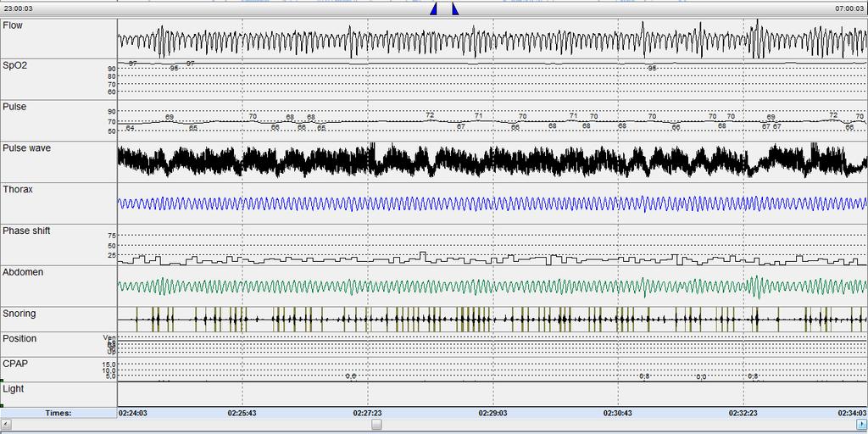868x434 pixels.
Task: Select the Flow channel label
Action: 13,25
